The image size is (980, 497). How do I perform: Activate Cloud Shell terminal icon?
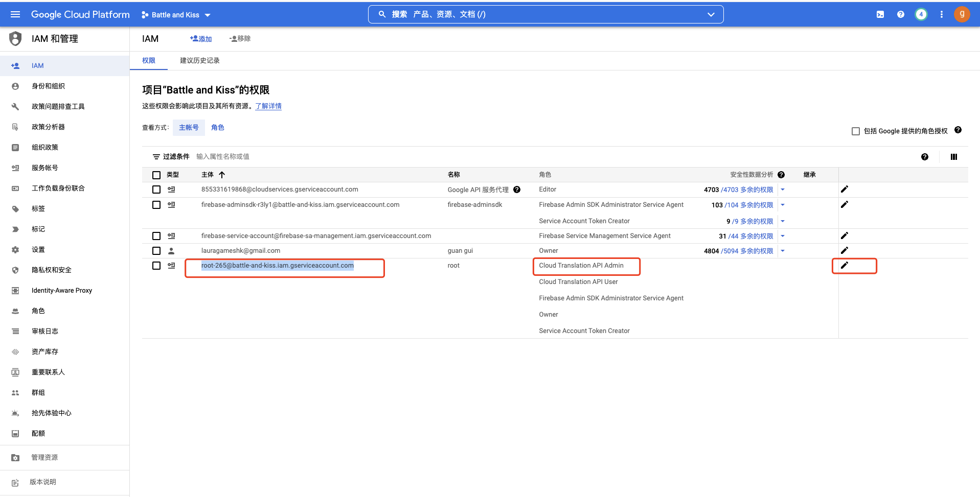880,14
